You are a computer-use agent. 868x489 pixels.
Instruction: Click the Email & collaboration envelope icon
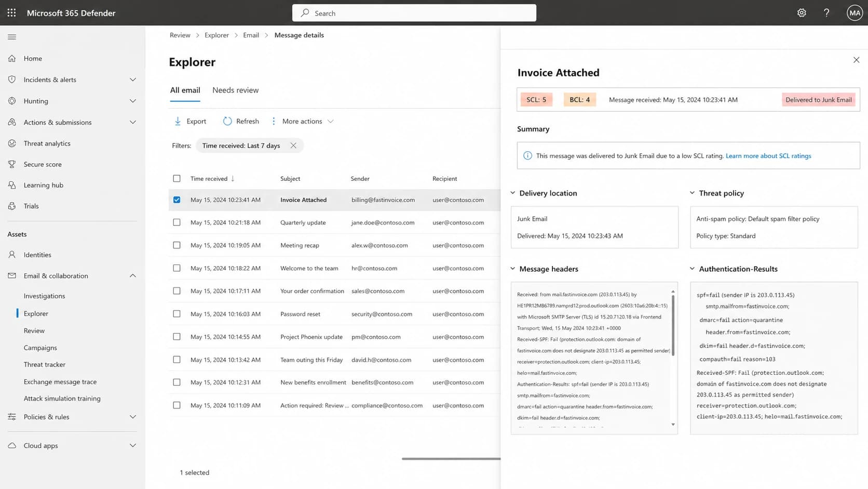[12, 275]
